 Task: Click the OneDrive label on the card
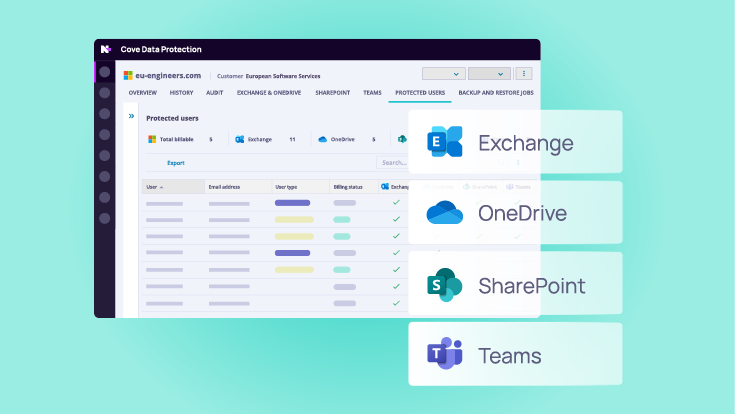tap(522, 213)
